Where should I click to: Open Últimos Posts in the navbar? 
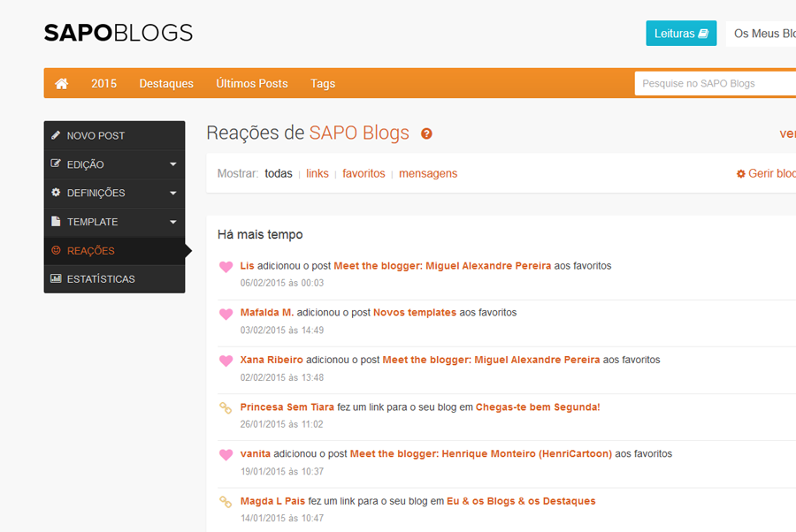click(x=252, y=84)
